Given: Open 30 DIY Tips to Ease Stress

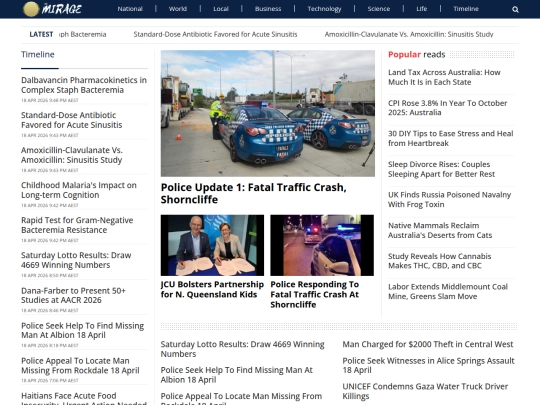Looking at the screenshot, I should [450, 138].
